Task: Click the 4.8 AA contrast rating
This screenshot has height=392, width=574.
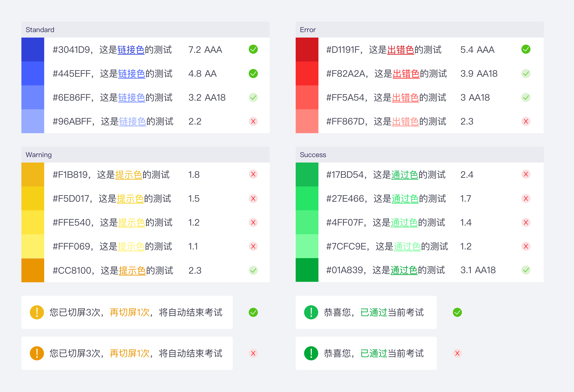Action: click(x=202, y=74)
